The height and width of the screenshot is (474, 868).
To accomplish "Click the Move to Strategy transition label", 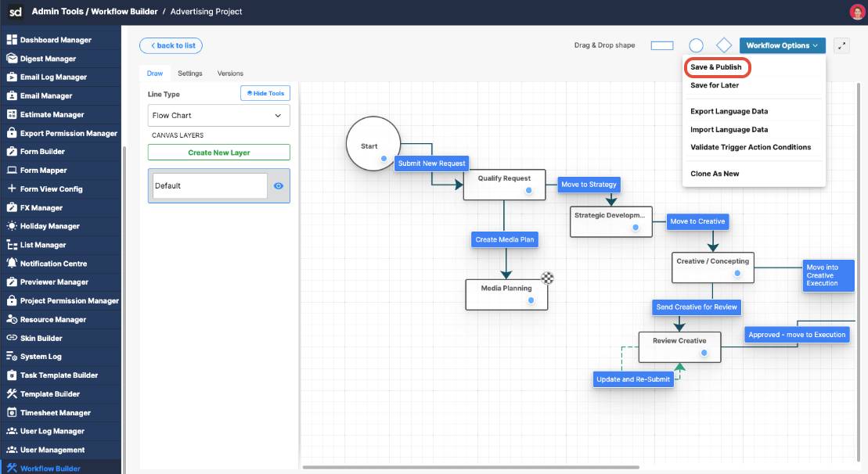I will point(589,184).
